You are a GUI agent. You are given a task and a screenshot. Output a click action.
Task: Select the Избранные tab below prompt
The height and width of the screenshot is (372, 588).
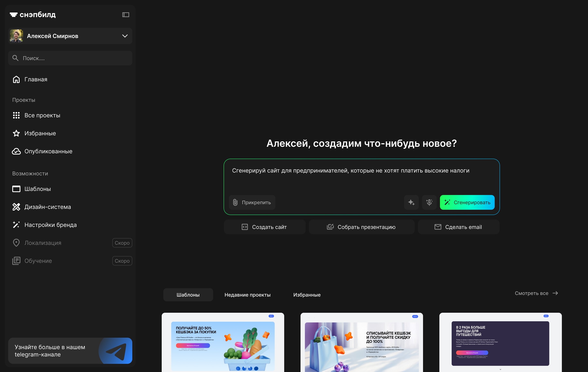pyautogui.click(x=307, y=295)
